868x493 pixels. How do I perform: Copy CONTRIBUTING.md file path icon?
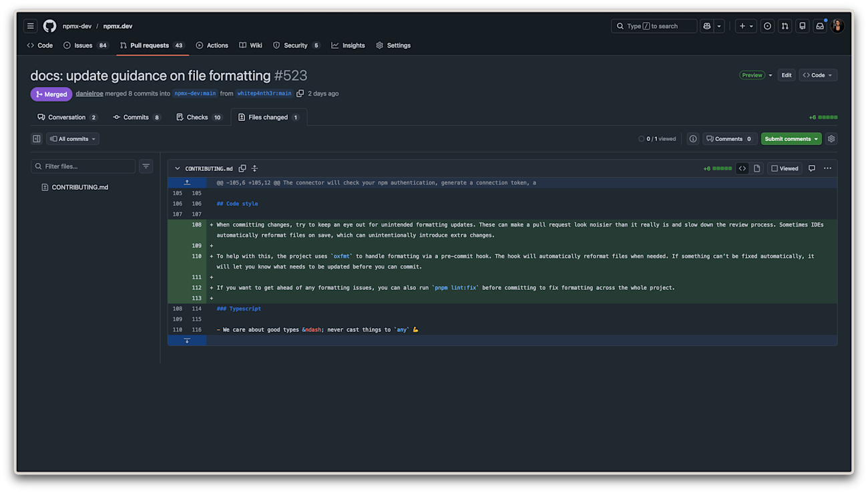pyautogui.click(x=242, y=168)
